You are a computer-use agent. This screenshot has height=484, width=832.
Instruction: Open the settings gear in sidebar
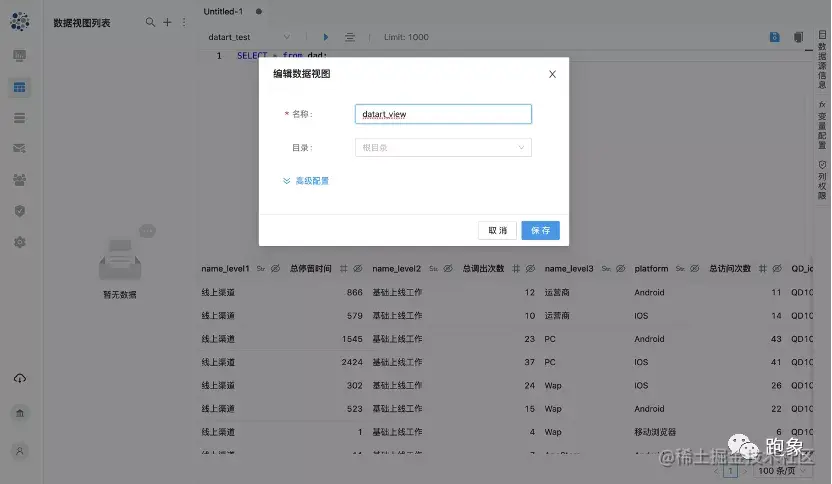[x=20, y=242]
